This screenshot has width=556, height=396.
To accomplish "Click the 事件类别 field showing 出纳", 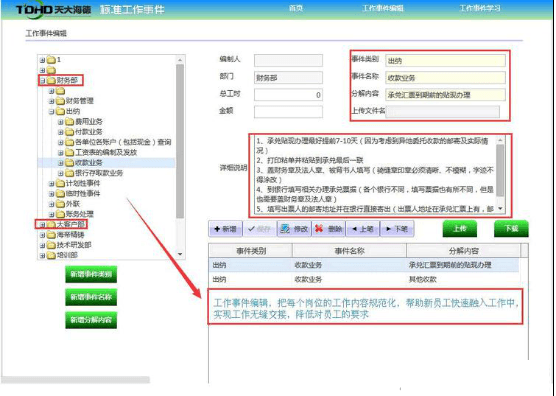I will click(x=445, y=61).
